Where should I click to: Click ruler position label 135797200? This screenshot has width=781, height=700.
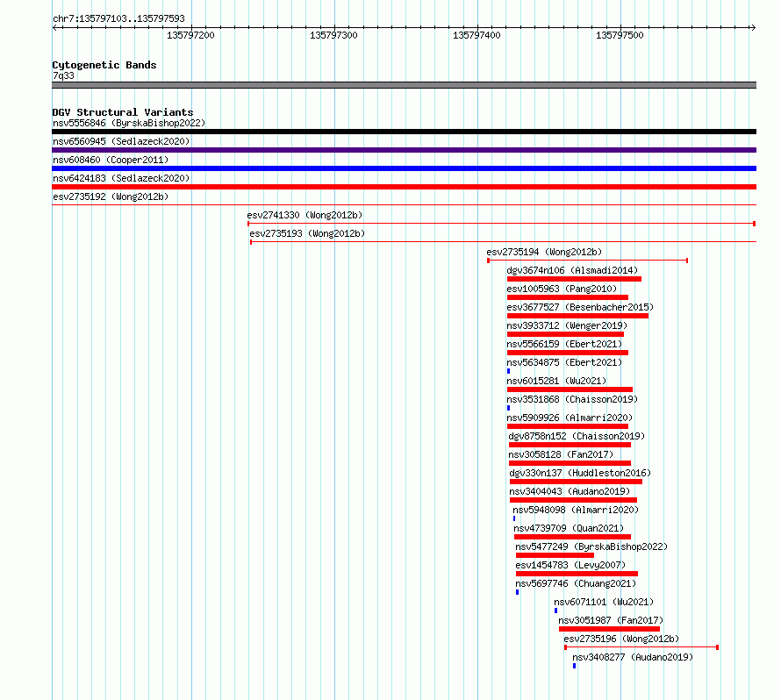(190, 35)
